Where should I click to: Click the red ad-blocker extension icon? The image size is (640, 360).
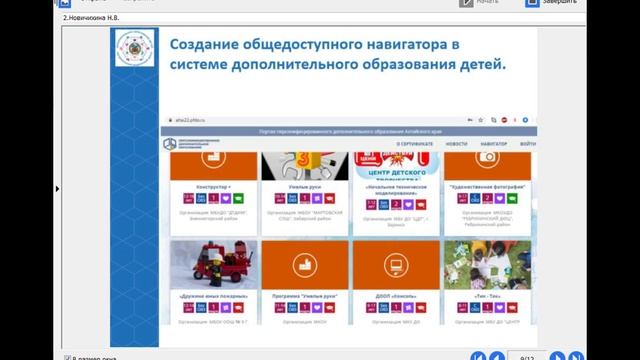pos(504,120)
